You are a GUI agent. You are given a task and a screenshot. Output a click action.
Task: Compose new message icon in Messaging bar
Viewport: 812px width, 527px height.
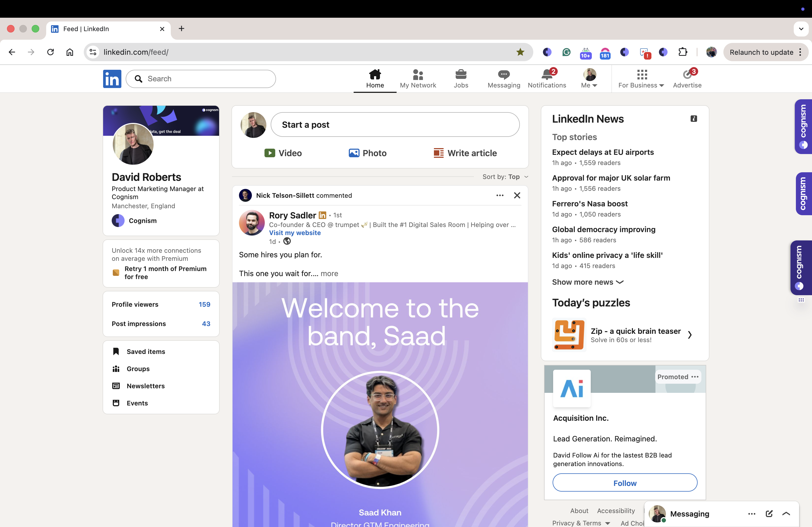pyautogui.click(x=769, y=514)
